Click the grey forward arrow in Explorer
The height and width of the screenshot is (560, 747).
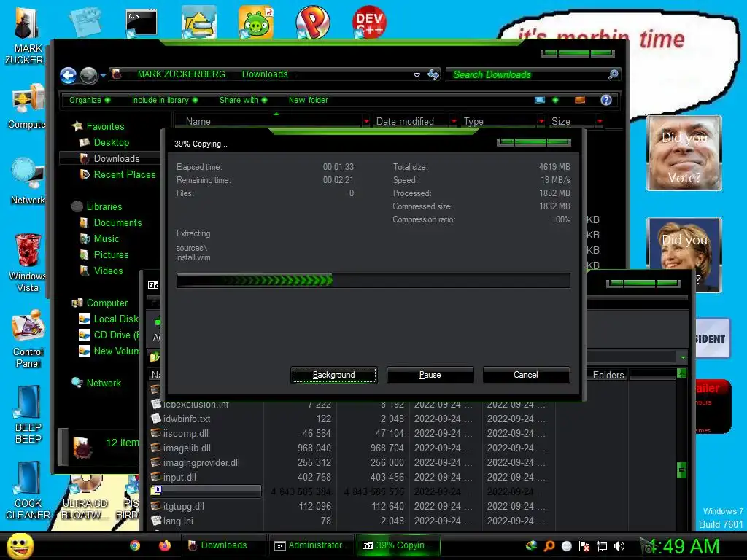tap(88, 75)
